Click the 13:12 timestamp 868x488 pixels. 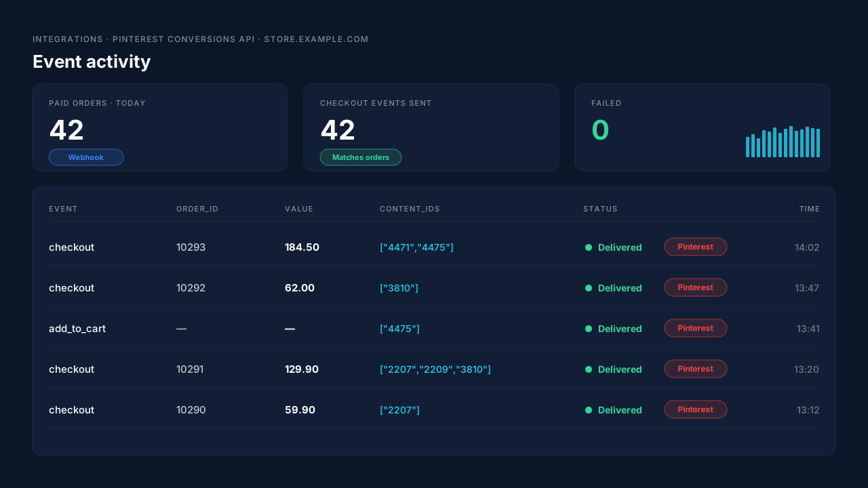808,410
